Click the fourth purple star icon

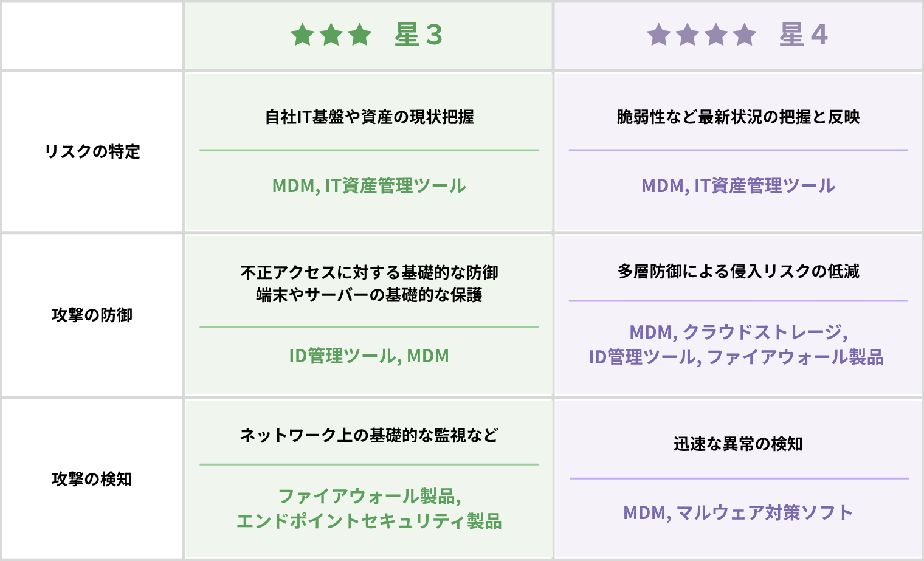coord(745,35)
